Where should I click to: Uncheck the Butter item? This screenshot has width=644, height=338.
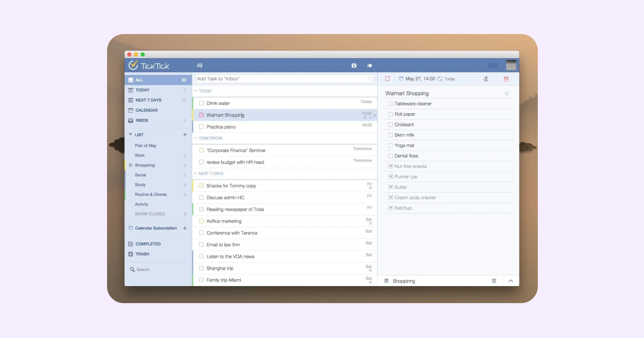coord(390,187)
